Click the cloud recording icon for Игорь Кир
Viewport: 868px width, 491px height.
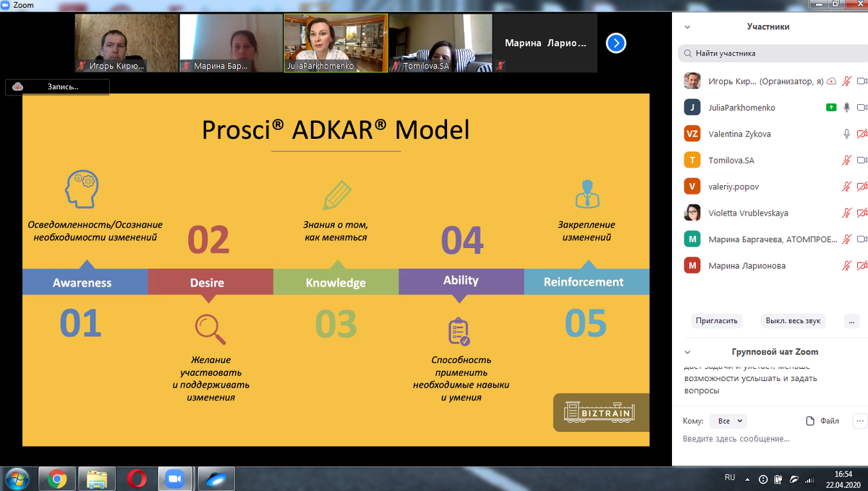click(x=832, y=81)
